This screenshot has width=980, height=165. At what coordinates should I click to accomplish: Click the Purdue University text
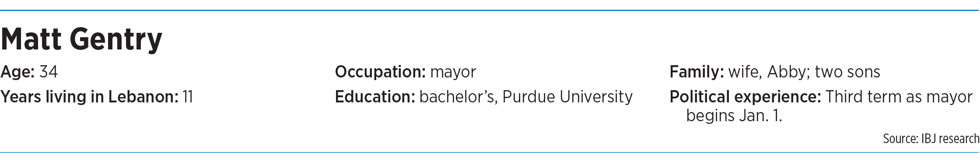[x=567, y=97]
